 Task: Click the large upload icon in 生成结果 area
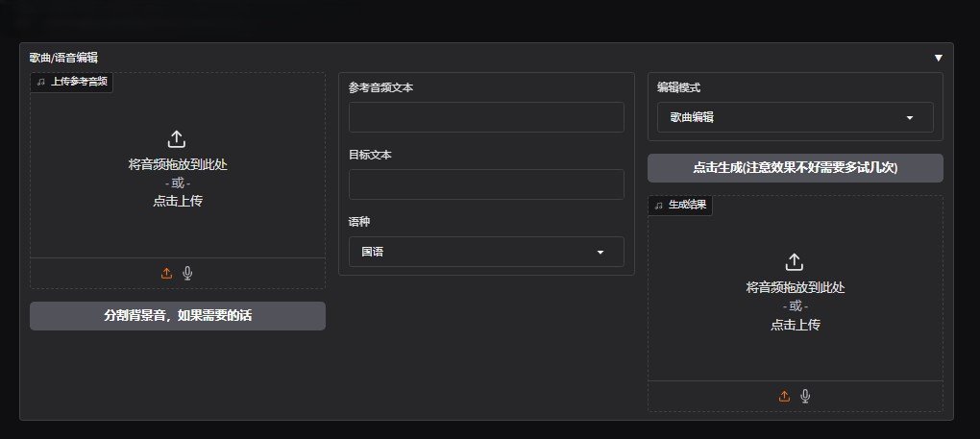pos(795,261)
